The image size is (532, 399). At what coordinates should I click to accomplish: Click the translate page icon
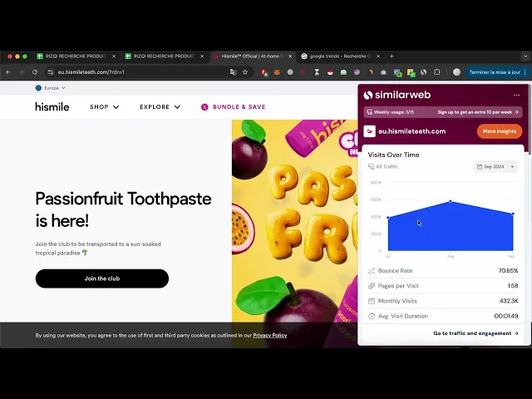pyautogui.click(x=233, y=72)
